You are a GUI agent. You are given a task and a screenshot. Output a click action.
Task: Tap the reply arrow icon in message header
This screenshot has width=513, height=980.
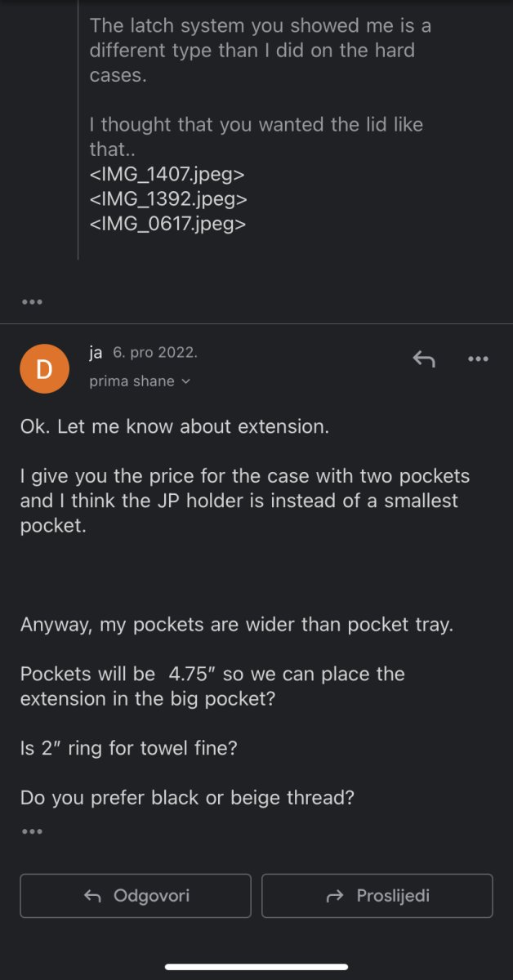423,358
